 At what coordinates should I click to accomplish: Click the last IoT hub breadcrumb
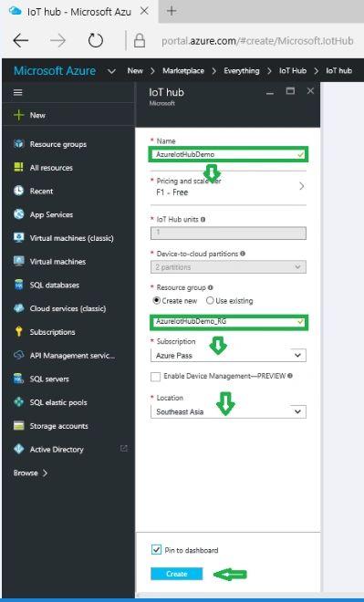click(x=338, y=71)
